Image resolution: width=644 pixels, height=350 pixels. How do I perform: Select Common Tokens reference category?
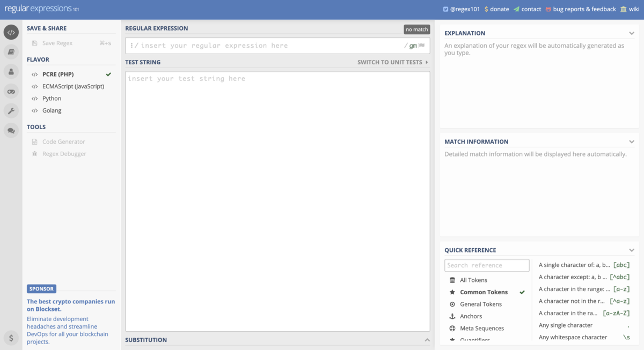click(487, 292)
